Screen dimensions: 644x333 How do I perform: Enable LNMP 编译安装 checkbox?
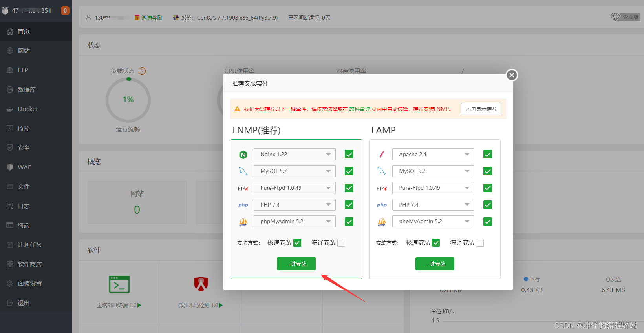[341, 243]
